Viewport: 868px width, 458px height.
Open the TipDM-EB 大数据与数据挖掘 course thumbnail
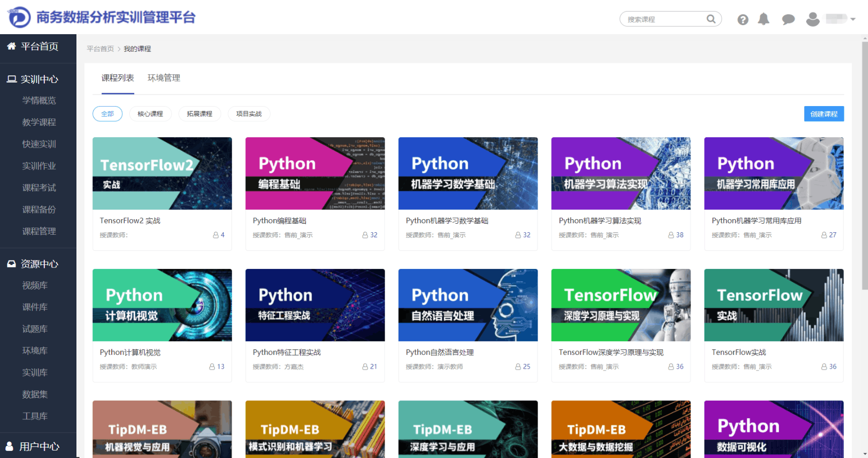click(x=621, y=429)
